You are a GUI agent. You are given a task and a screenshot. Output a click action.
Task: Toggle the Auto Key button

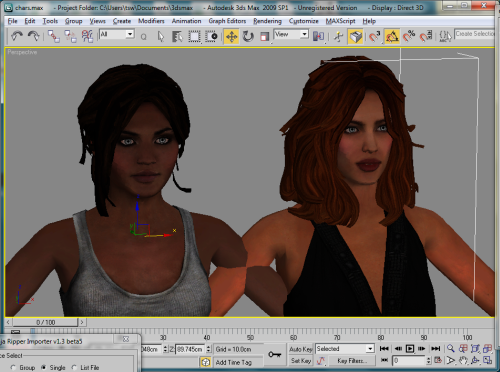click(301, 349)
